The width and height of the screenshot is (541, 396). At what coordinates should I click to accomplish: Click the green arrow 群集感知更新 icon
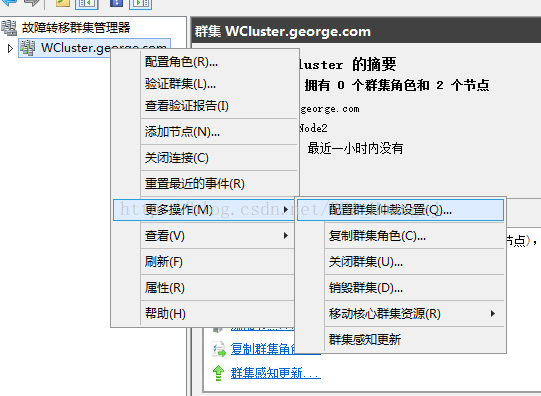tap(218, 373)
